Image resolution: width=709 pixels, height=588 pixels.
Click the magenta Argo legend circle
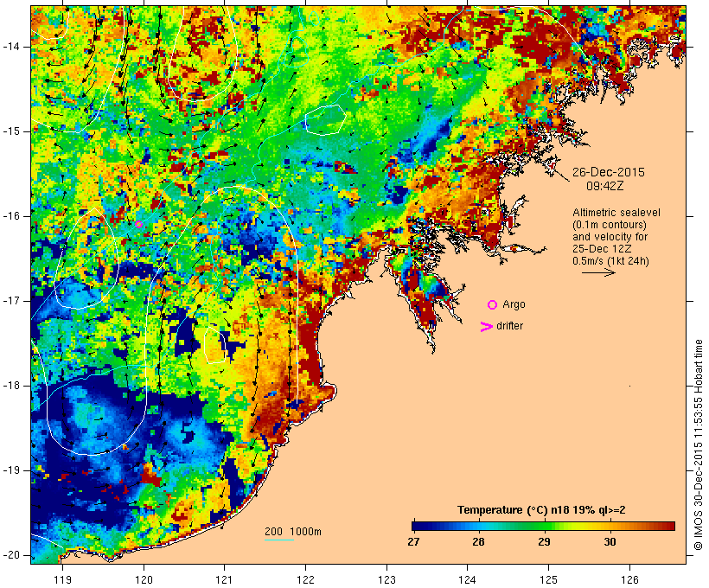point(493,305)
